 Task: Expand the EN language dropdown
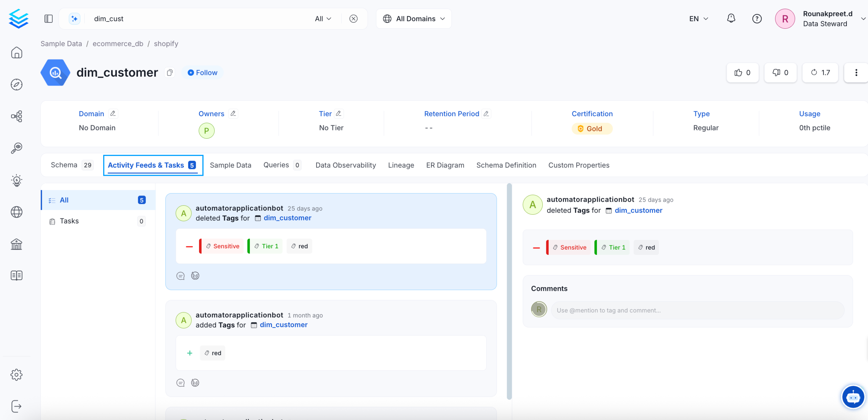click(698, 19)
